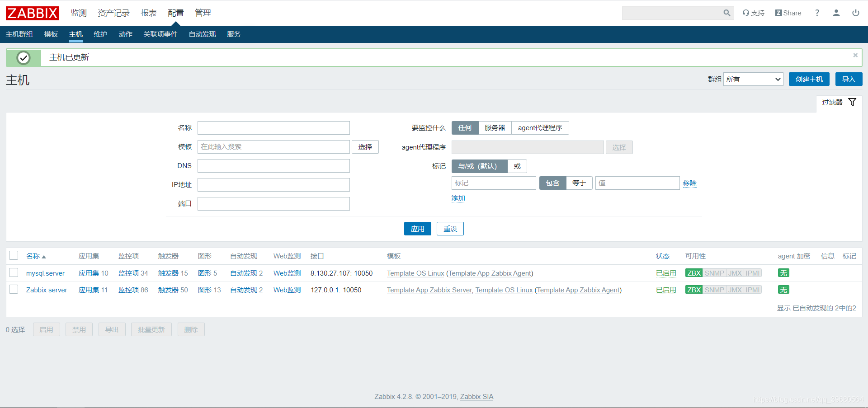Click SNMP badge for mysql.server
This screenshot has width=868, height=408.
[714, 273]
